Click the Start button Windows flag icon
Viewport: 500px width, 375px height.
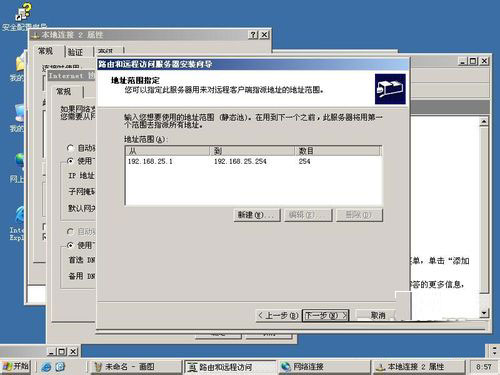click(7, 367)
